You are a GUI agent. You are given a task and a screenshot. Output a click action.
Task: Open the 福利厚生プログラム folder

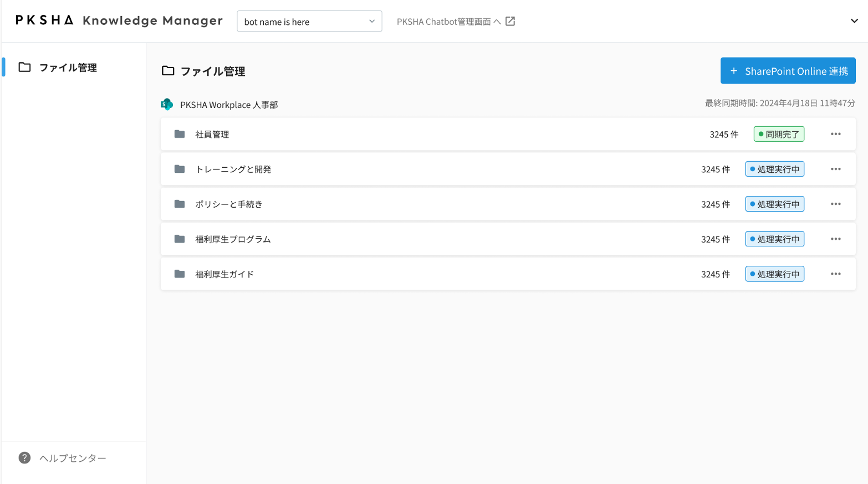508,239
